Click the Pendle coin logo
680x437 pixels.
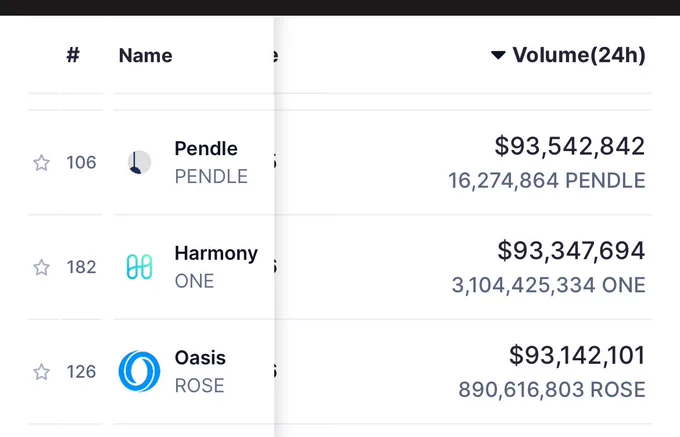tap(139, 163)
